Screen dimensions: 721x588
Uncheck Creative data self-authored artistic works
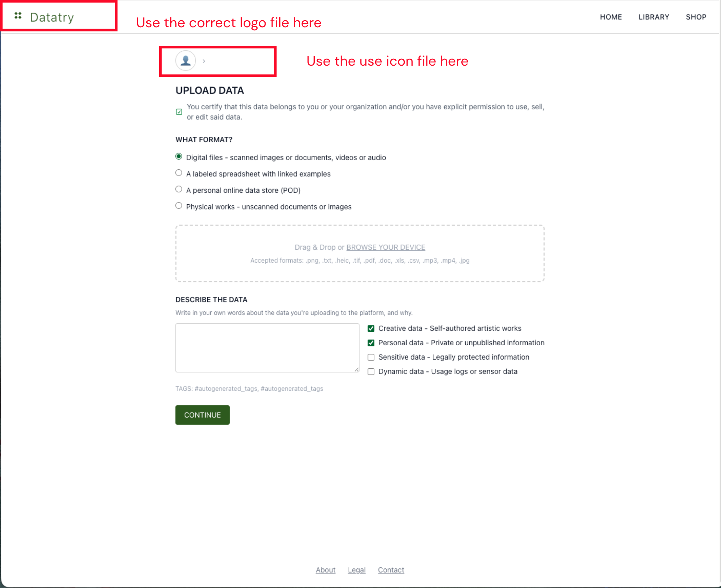point(371,329)
